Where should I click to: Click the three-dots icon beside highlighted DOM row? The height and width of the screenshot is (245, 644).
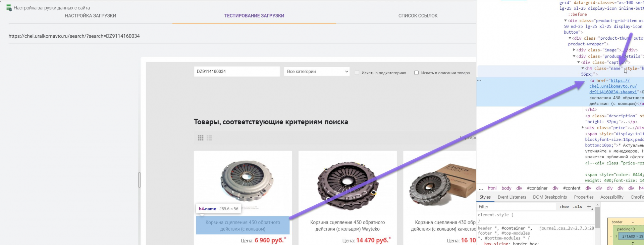click(x=479, y=80)
